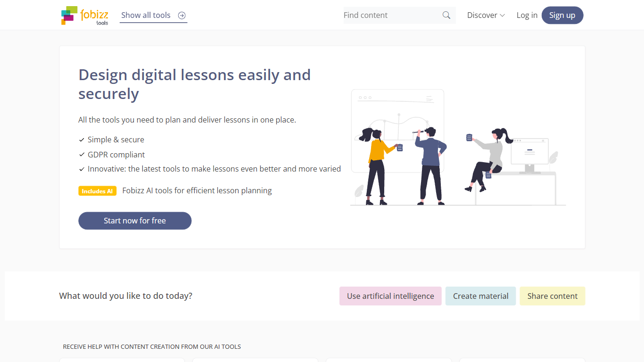The height and width of the screenshot is (362, 644).
Task: Choose the yellow Share content option
Action: click(552, 296)
